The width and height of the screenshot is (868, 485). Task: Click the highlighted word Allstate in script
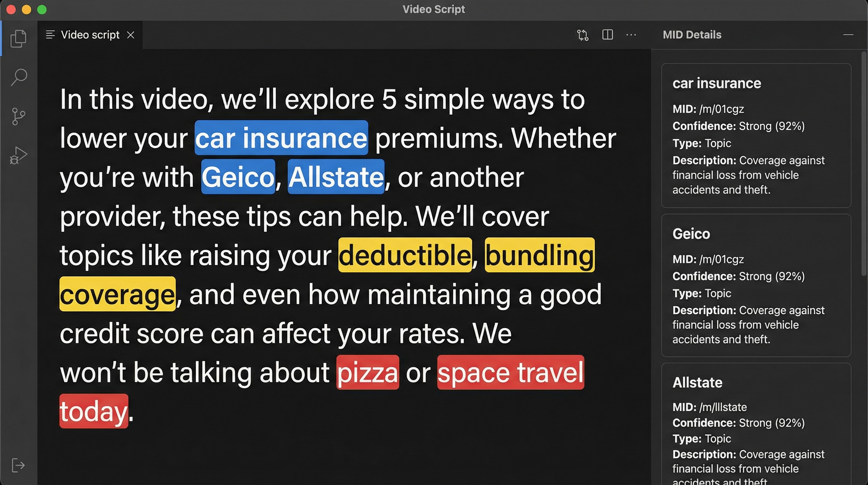(336, 177)
